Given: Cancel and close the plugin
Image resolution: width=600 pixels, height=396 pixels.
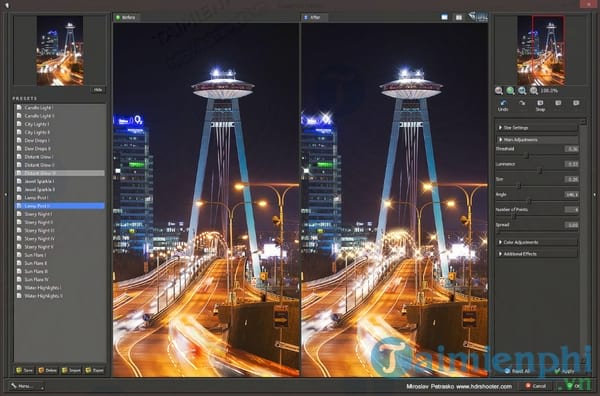Looking at the screenshot, I should click(x=536, y=386).
